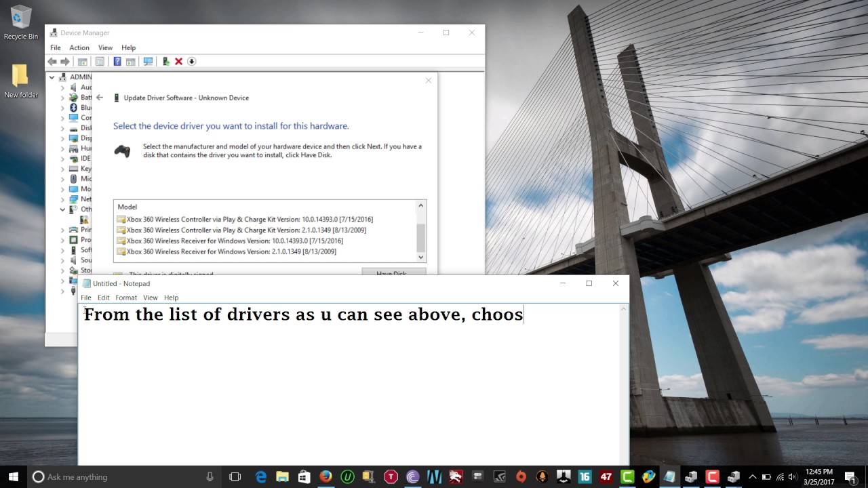
Task: Click the model list scrollbar up arrow
Action: click(421, 206)
